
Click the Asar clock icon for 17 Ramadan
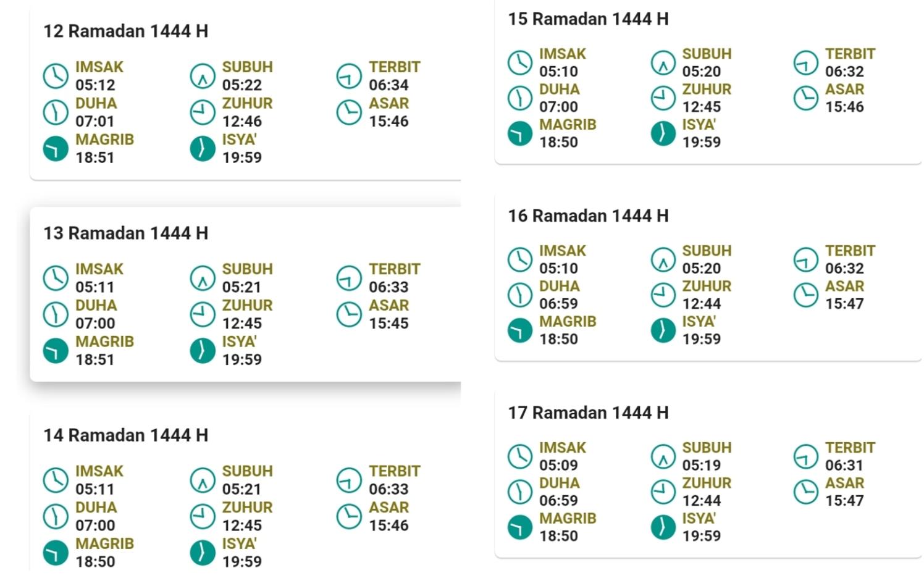(806, 492)
